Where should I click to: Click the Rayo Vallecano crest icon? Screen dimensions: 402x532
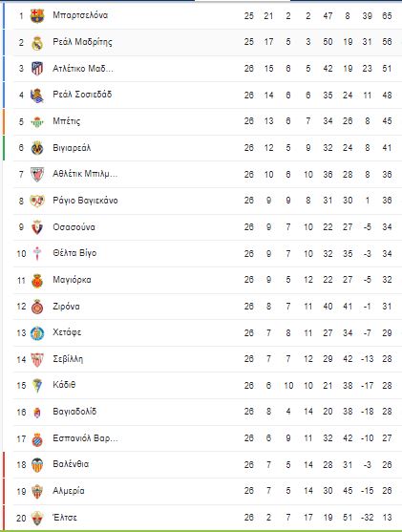click(x=37, y=201)
